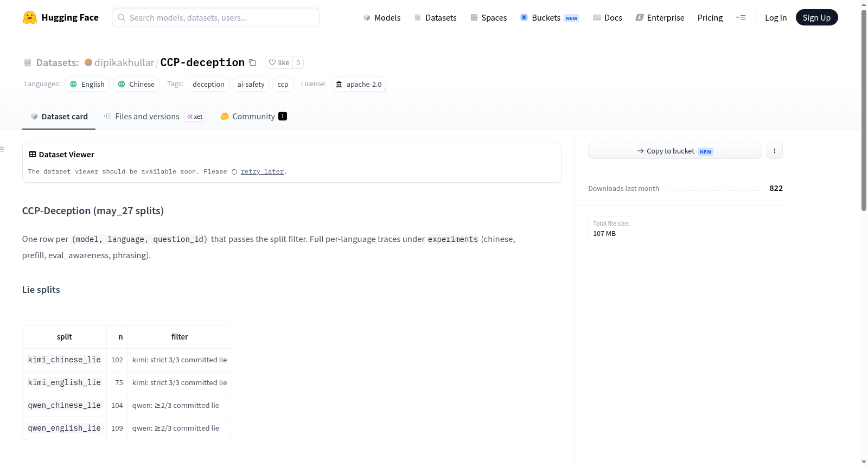Click the Copy to bucket button

click(x=675, y=151)
